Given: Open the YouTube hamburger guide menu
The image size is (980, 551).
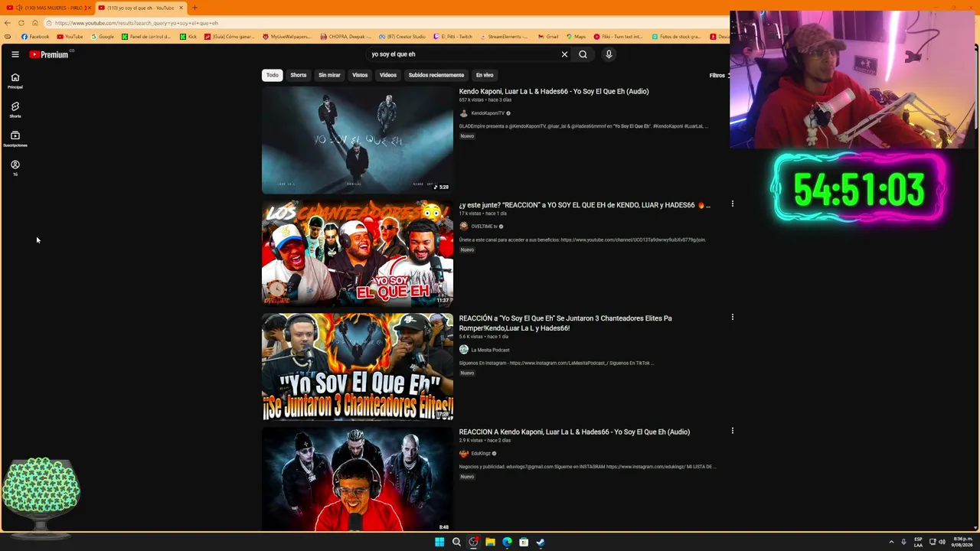Looking at the screenshot, I should tap(15, 54).
